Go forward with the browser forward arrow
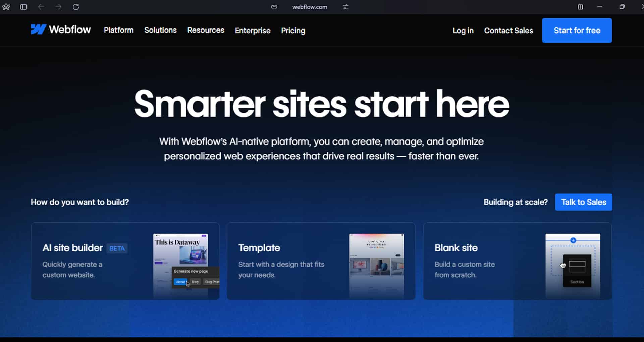This screenshot has height=342, width=644. 58,7
